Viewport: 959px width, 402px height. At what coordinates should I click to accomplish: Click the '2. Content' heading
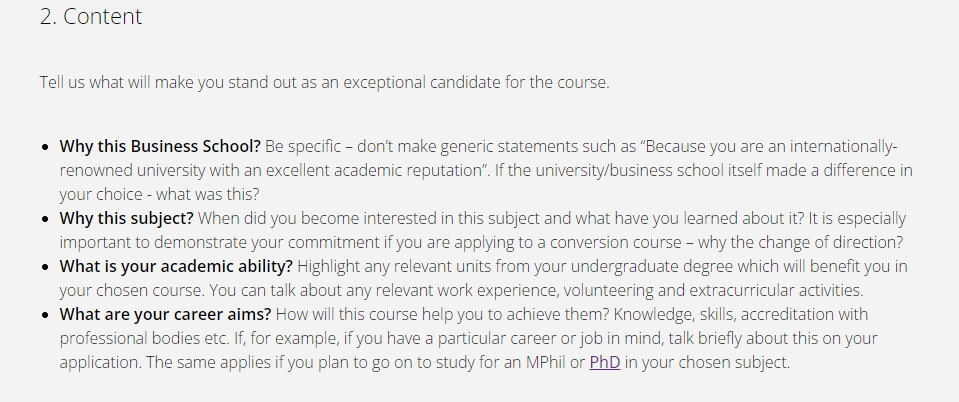(91, 17)
